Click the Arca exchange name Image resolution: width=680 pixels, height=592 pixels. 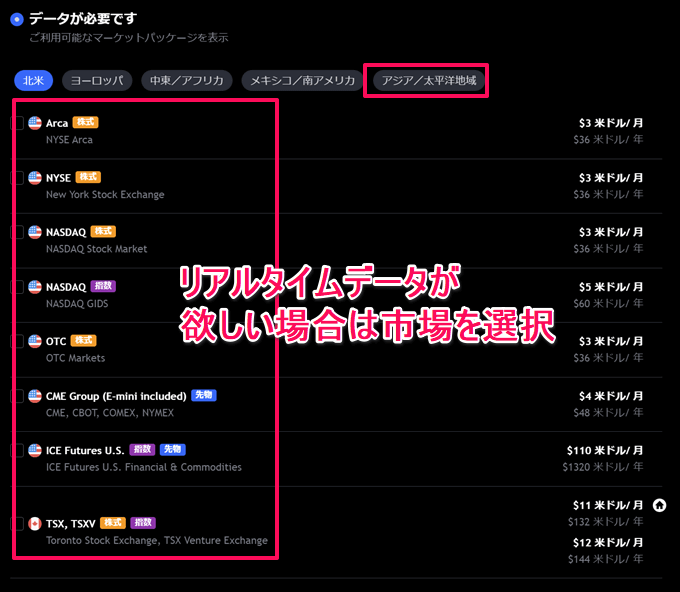click(x=57, y=123)
